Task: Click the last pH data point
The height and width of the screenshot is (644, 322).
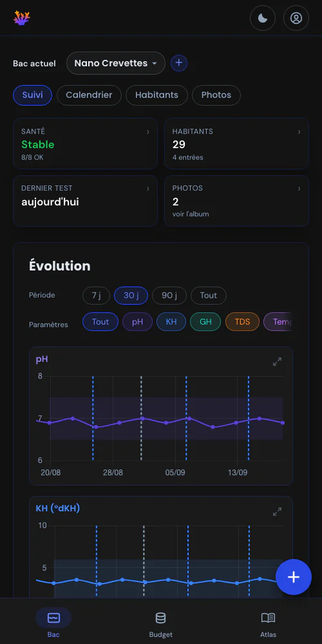Action: click(x=283, y=422)
